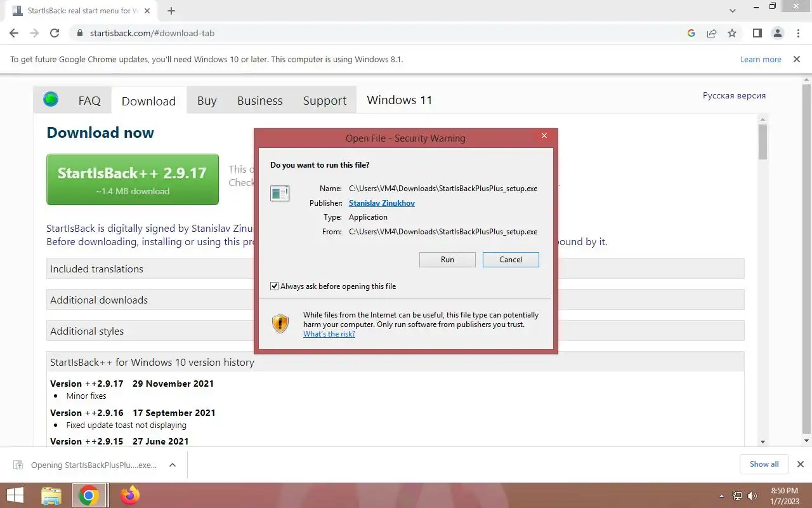Click the application file icon in dialog
812x508 pixels.
(280, 193)
